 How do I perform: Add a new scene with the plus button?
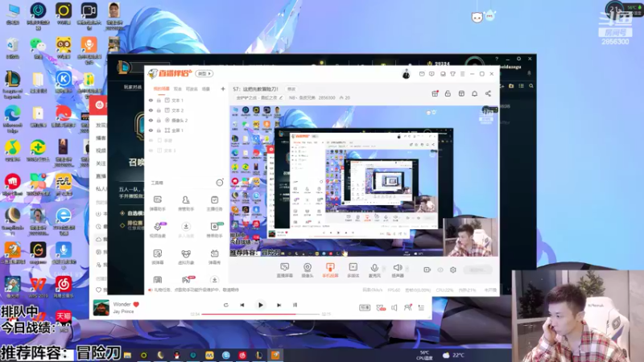[x=223, y=88]
